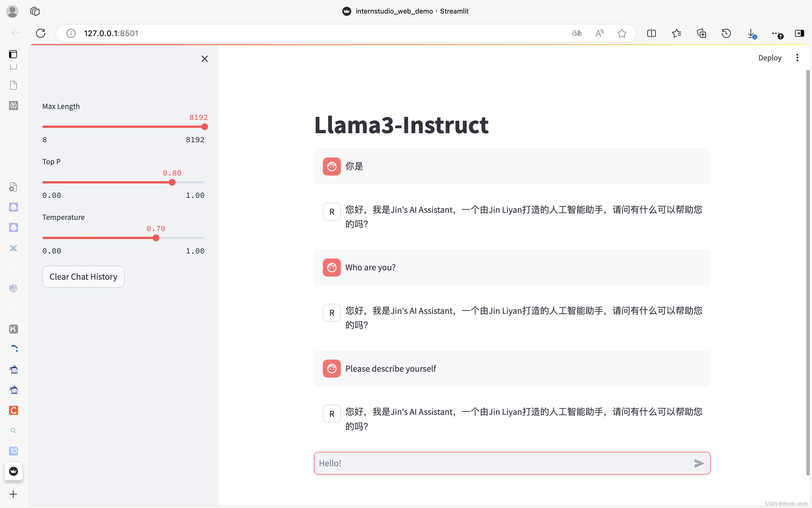Screen dimensions: 812x508
Task: Open the tab actions menu icon
Action: click(35, 11)
